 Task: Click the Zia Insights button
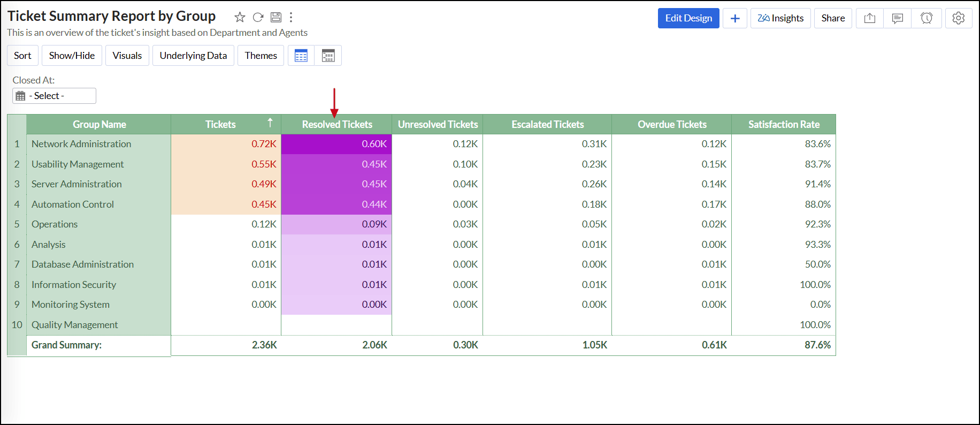(780, 18)
